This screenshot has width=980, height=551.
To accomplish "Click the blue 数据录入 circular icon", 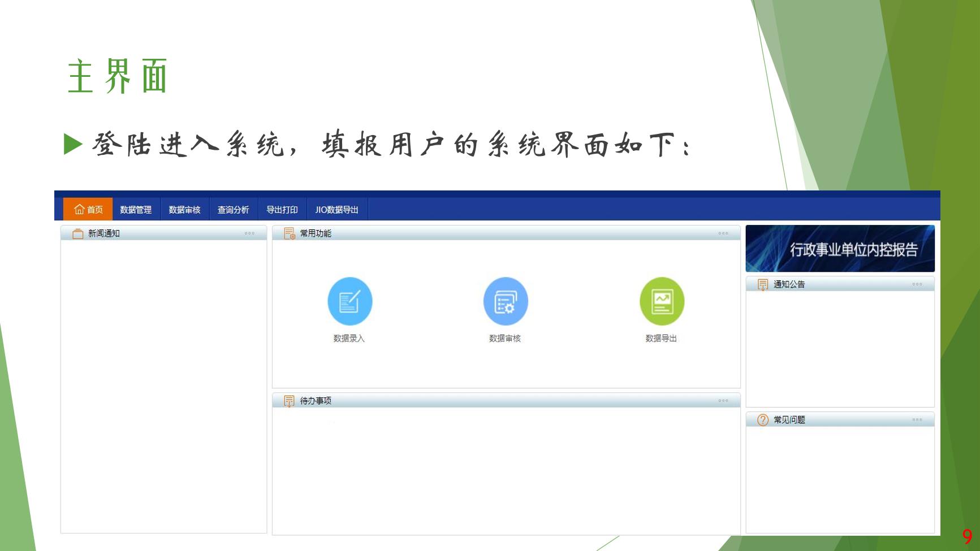I will [349, 301].
